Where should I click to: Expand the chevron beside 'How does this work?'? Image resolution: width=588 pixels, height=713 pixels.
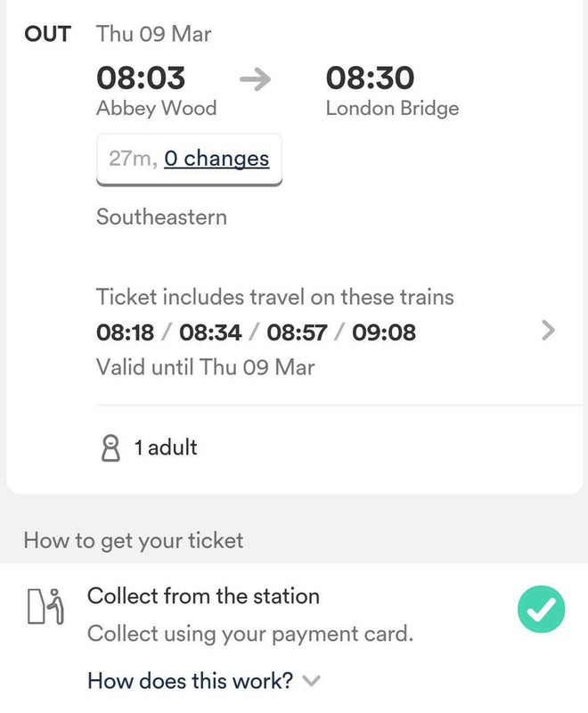point(311,681)
